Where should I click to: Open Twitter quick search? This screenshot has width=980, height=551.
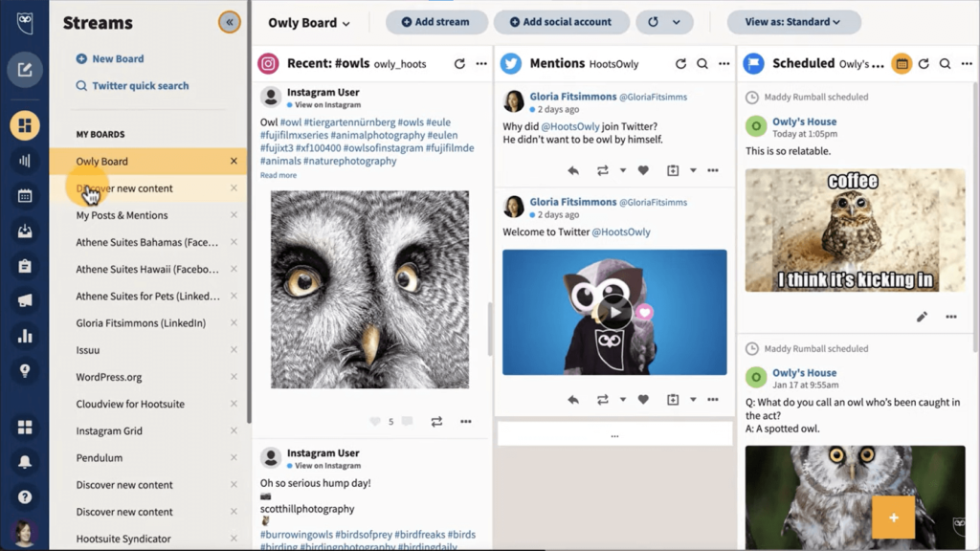pos(132,85)
